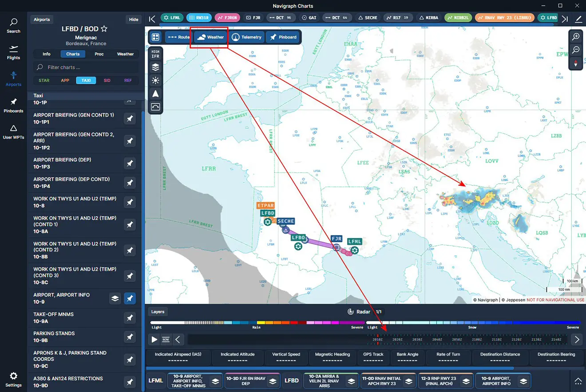Open Settings gear in sidebar

(13, 380)
